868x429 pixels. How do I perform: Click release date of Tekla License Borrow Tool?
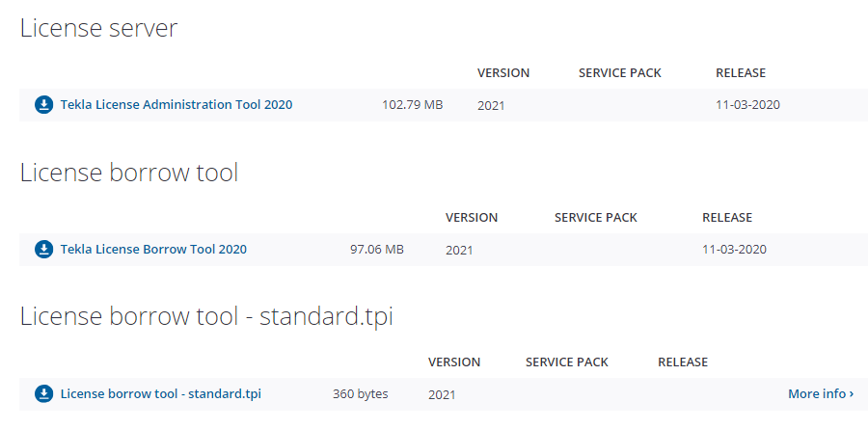pos(734,250)
